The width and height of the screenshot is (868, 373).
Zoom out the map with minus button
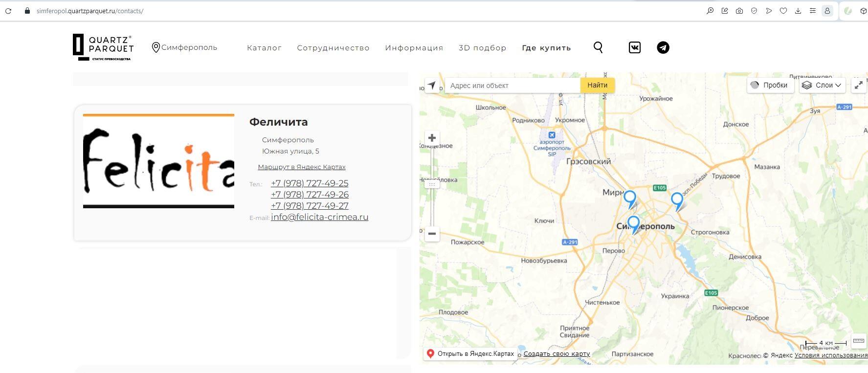pyautogui.click(x=432, y=234)
